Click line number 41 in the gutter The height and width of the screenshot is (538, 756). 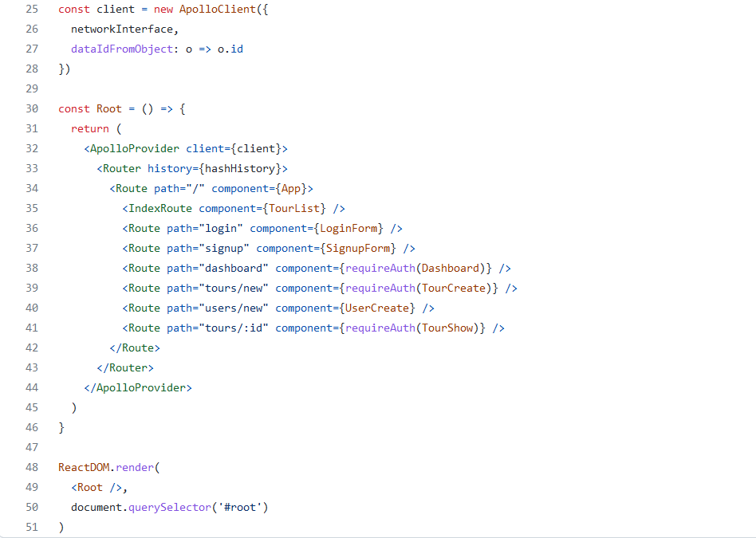click(x=31, y=328)
